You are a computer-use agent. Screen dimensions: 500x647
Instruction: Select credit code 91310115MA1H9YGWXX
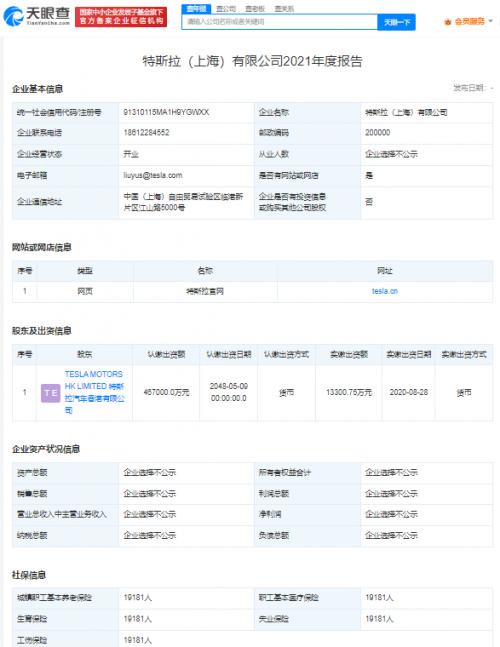point(166,112)
